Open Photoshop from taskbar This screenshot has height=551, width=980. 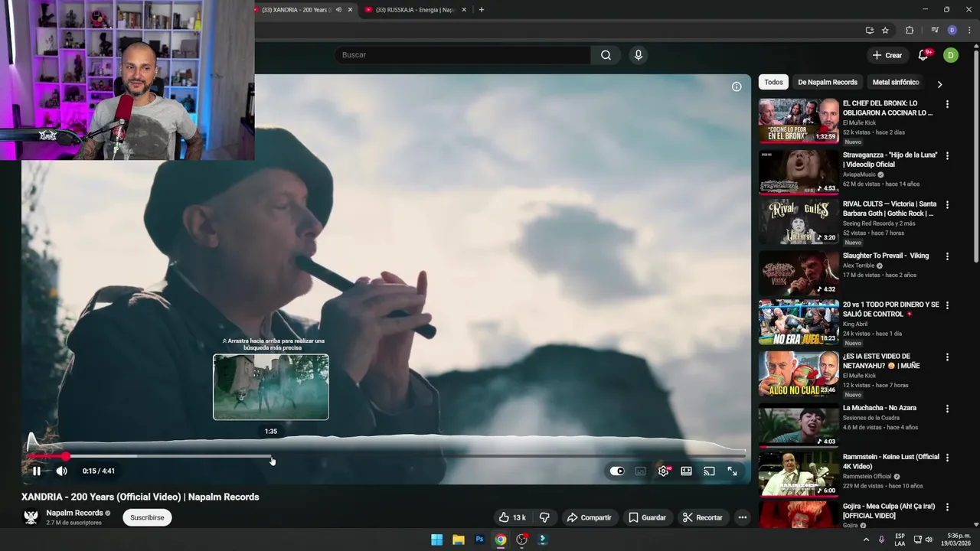point(479,540)
